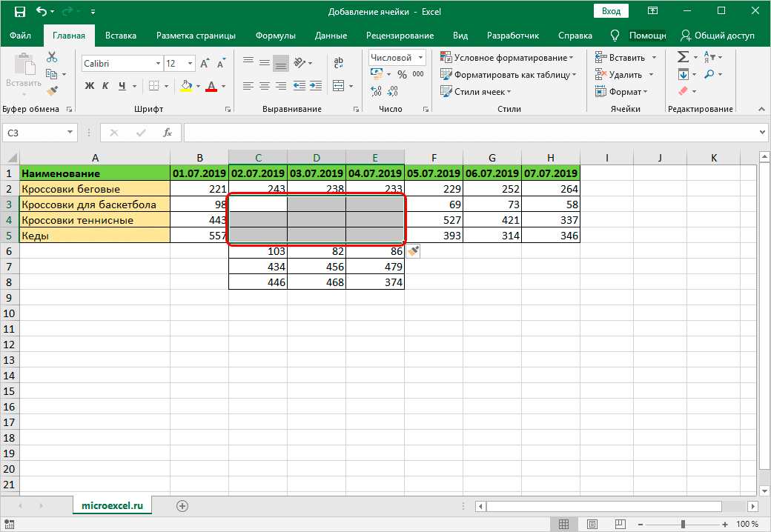Expand the Числовой number format dropdown
The width and height of the screenshot is (771, 532).
pyautogui.click(x=421, y=57)
